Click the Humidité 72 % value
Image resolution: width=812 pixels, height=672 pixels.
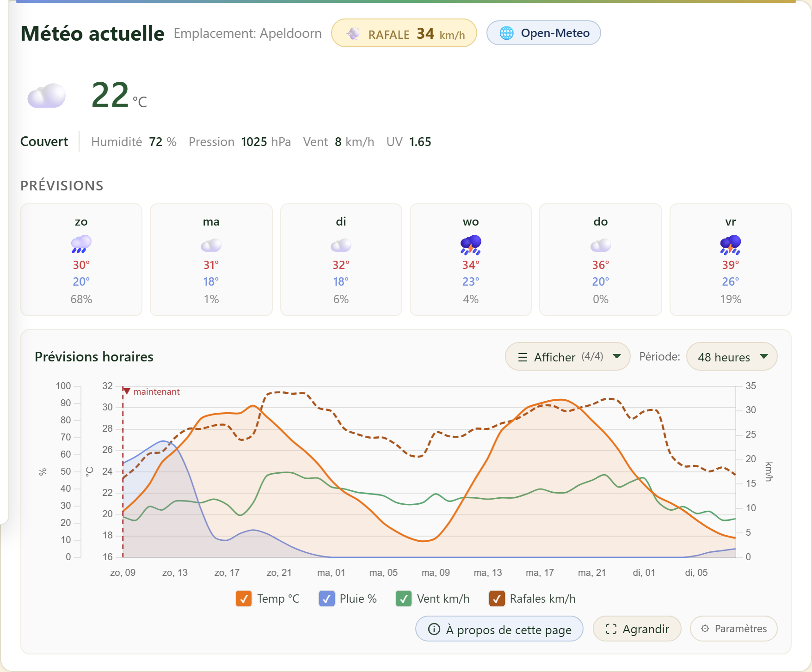134,142
